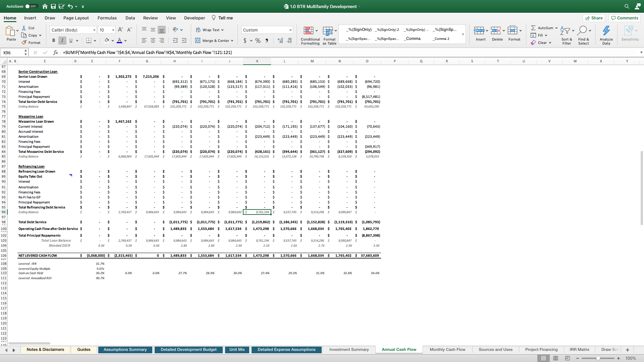644x362 pixels.
Task: Click the Paste clipboard icon
Action: [10, 31]
